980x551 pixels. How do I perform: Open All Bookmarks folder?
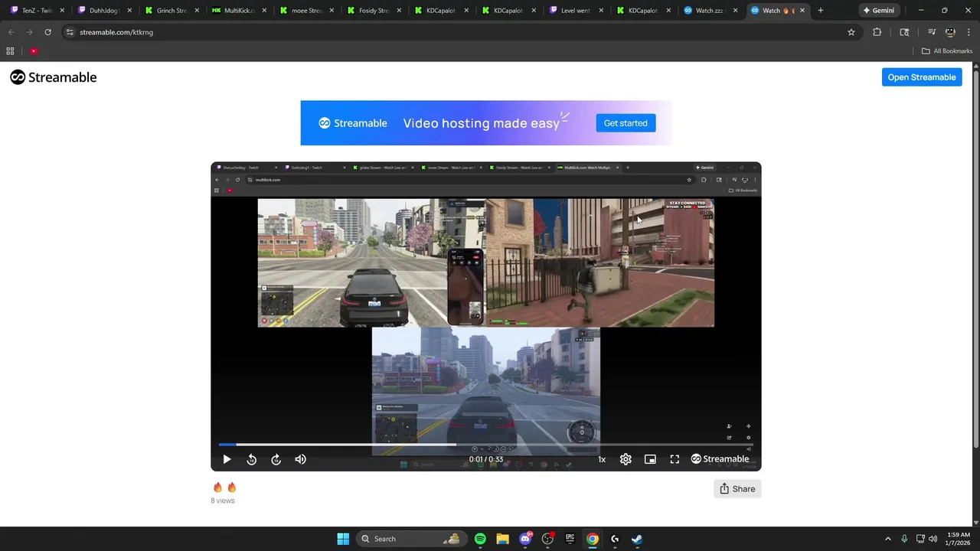(947, 51)
